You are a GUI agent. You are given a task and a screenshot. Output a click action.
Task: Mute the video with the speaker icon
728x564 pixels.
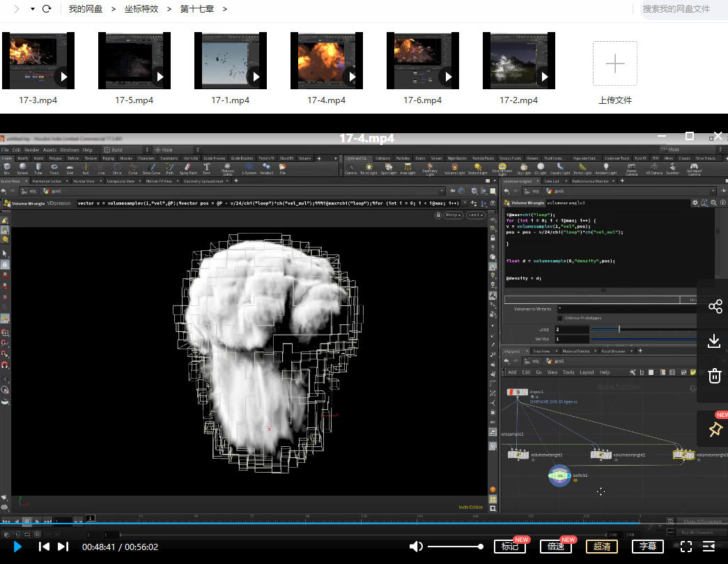coord(416,547)
